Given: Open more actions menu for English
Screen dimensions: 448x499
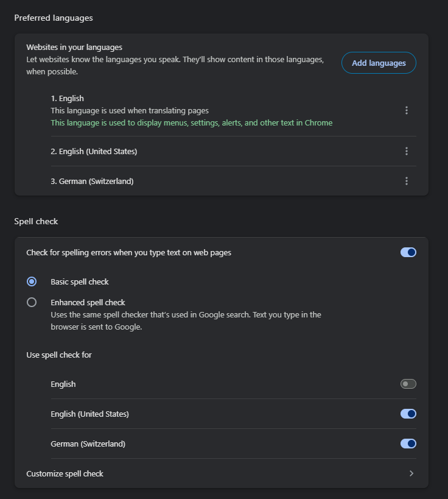Looking at the screenshot, I should point(407,110).
